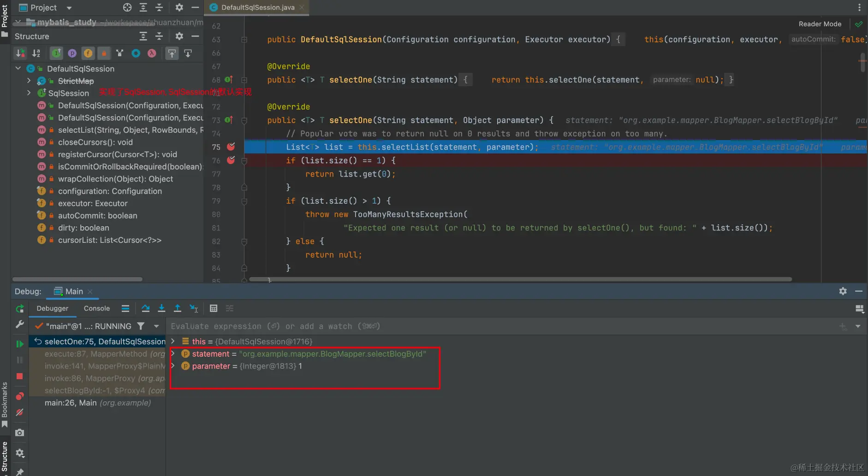This screenshot has width=868, height=476.
Task: View all breakpoints
Action: pyautogui.click(x=20, y=396)
